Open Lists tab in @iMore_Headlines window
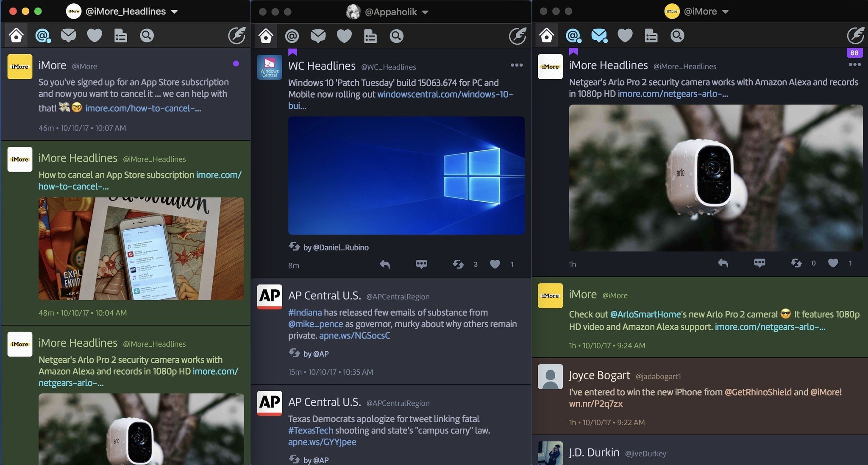Screen dimensions: 868x465 click(121, 36)
